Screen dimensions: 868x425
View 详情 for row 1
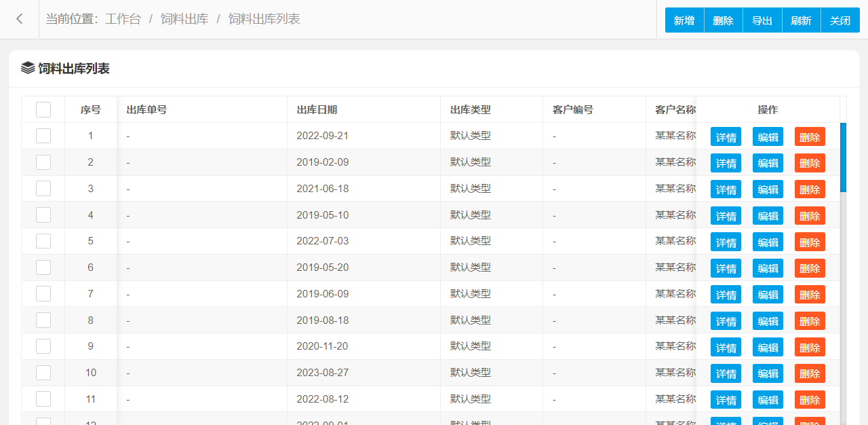[x=726, y=136]
